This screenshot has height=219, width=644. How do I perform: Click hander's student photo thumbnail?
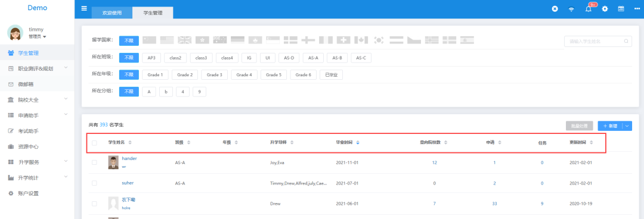[113, 162]
